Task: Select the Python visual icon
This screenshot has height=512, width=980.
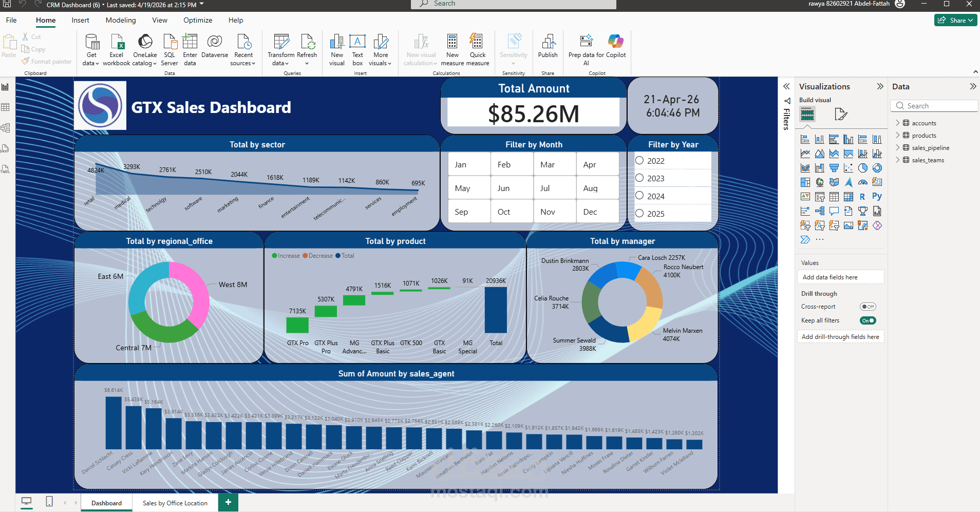Action: click(x=877, y=197)
